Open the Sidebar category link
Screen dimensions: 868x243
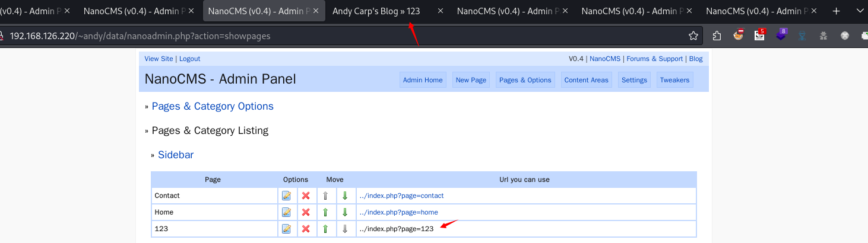coord(176,155)
